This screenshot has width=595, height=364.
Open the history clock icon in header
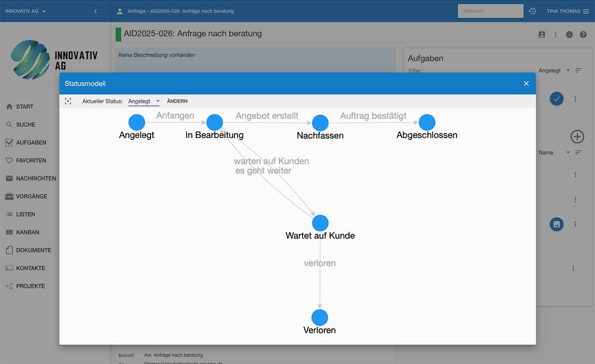(x=533, y=11)
